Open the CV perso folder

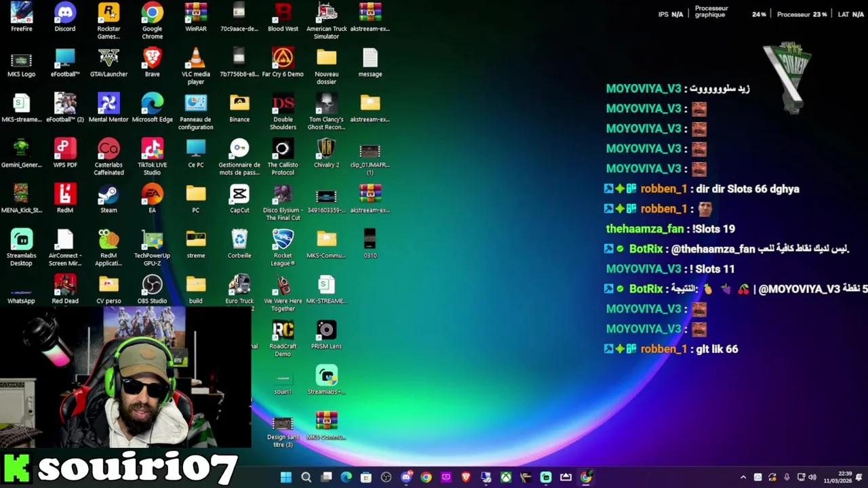108,290
